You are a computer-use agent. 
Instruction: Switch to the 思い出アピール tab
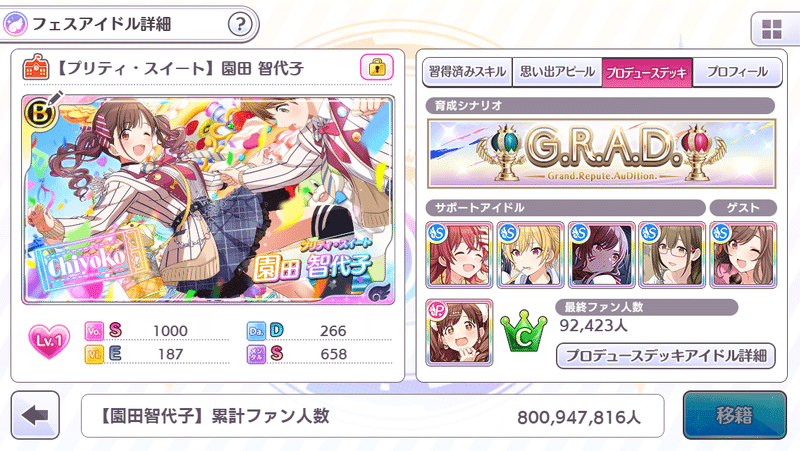[x=557, y=72]
